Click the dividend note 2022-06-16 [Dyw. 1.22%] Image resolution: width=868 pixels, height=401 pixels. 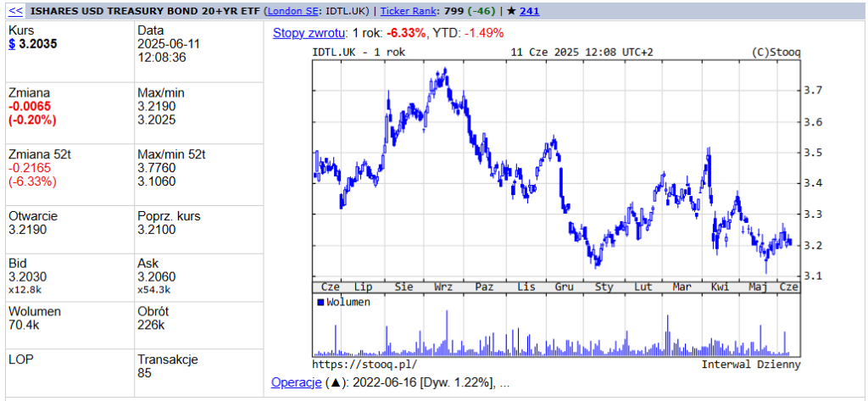click(426, 382)
